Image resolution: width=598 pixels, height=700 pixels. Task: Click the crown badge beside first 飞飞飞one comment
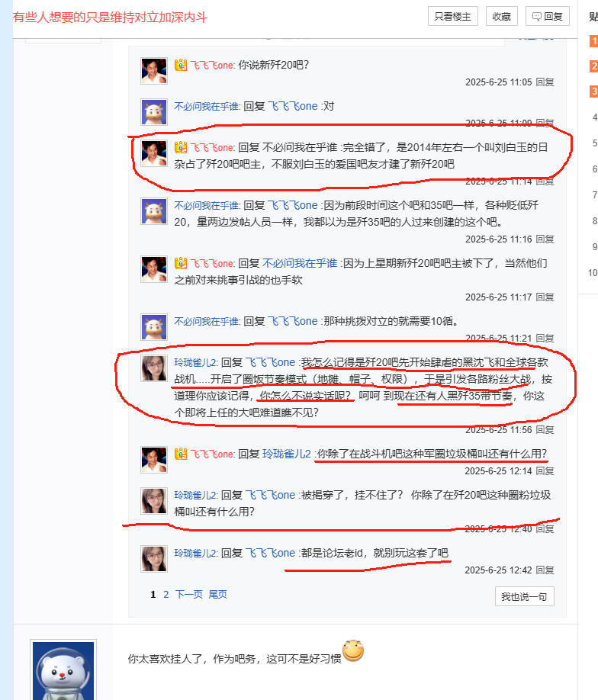pyautogui.click(x=181, y=65)
